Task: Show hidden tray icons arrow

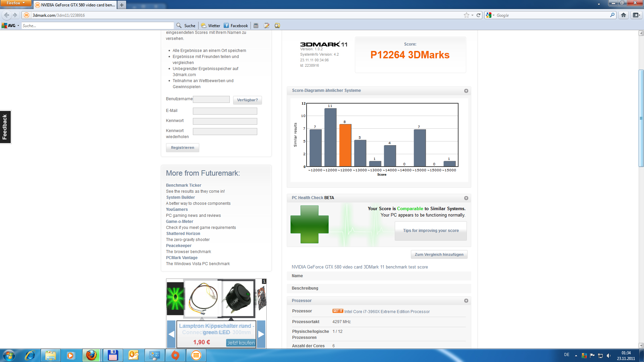Action: pos(576,356)
